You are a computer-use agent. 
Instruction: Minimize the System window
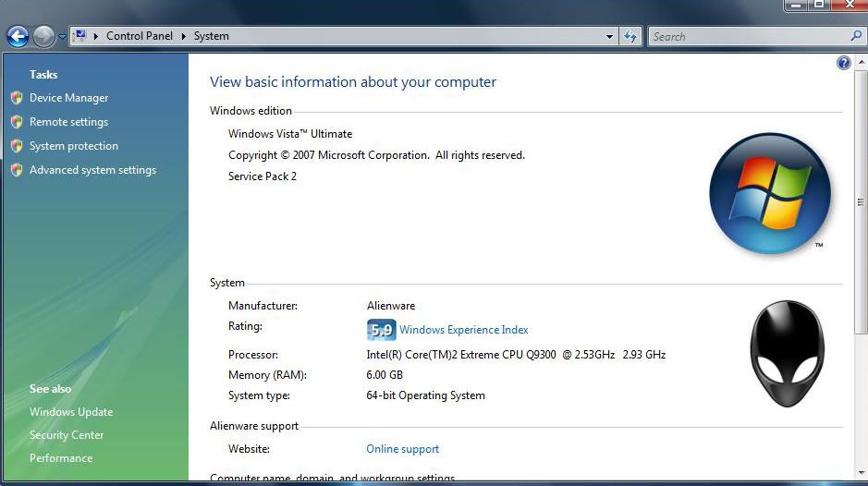click(x=796, y=5)
